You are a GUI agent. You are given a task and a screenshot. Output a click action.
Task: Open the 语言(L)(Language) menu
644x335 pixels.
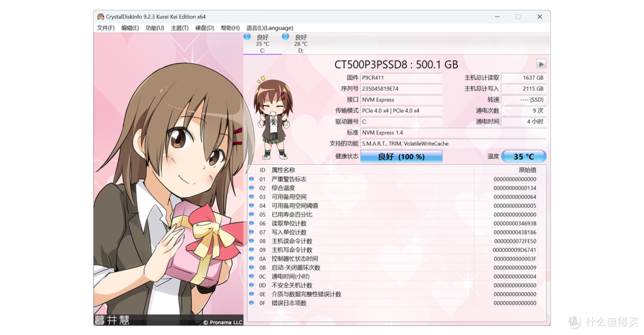click(x=270, y=28)
